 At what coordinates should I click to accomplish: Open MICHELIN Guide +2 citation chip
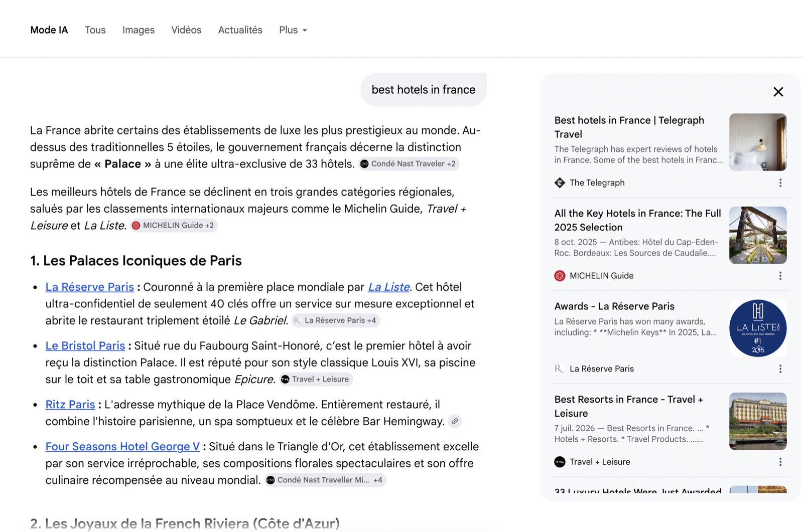[x=174, y=226]
